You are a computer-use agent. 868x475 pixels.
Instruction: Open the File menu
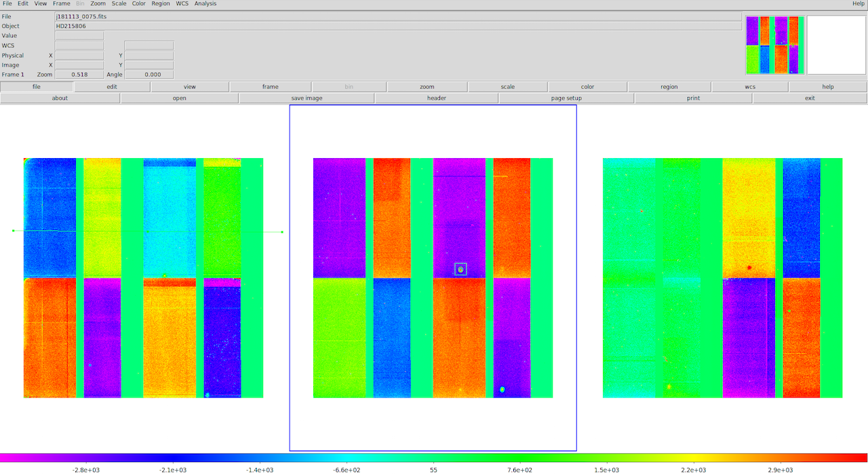click(7, 3)
